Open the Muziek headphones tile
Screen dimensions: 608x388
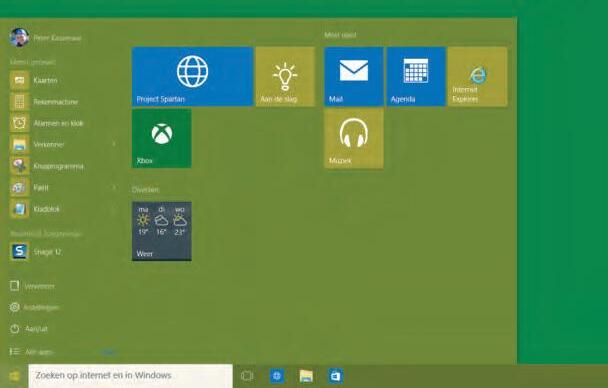click(x=354, y=138)
